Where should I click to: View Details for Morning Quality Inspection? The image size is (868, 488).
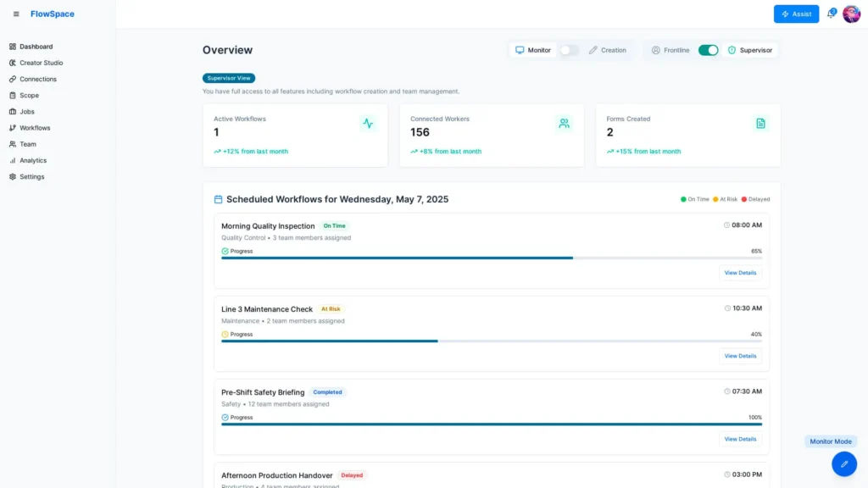pos(739,273)
